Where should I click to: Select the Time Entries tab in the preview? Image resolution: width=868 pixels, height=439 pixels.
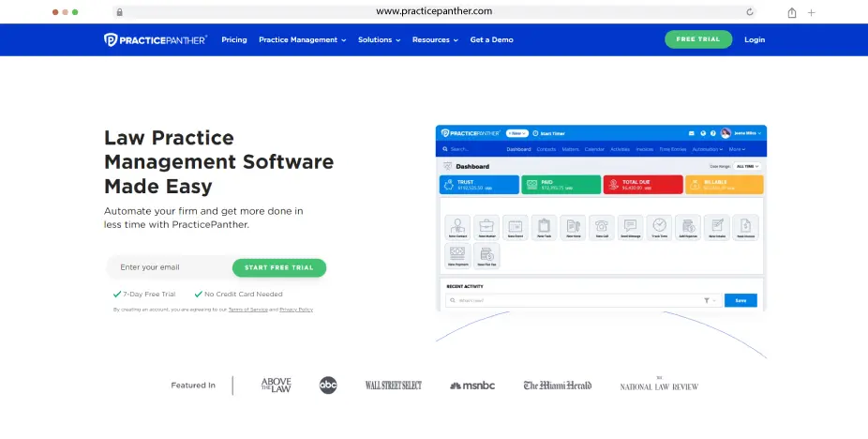pos(673,149)
